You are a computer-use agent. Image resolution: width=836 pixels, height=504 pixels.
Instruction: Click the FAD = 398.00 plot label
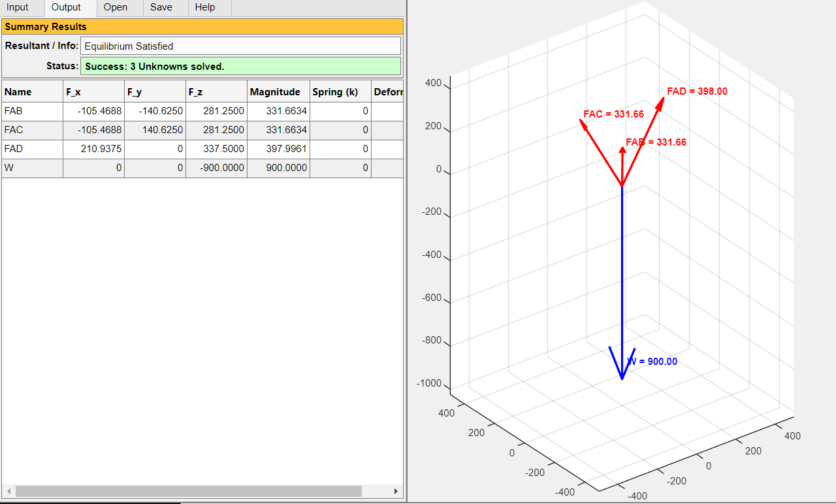coord(697,91)
